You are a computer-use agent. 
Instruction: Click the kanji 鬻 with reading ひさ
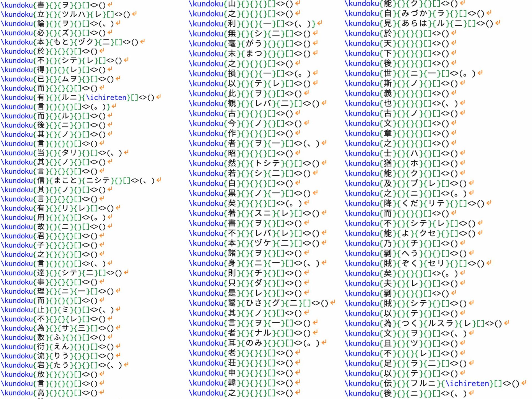(232, 303)
